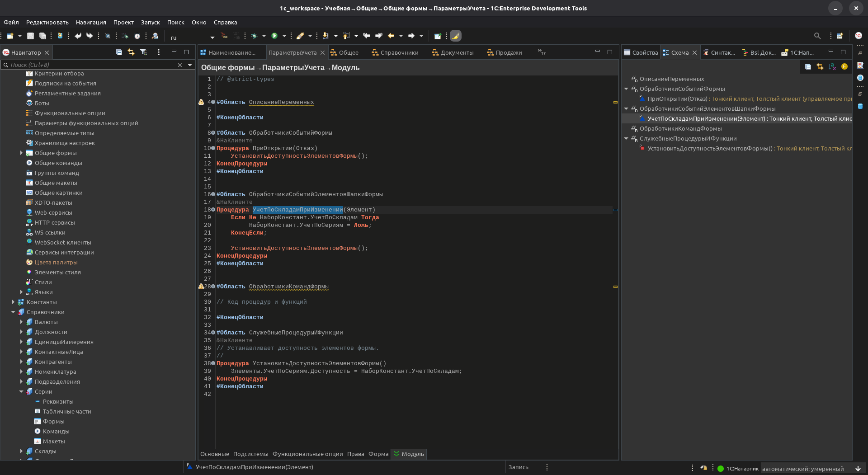This screenshot has height=475, width=868.
Task: Collapse the Серии catalog node
Action: [21, 391]
